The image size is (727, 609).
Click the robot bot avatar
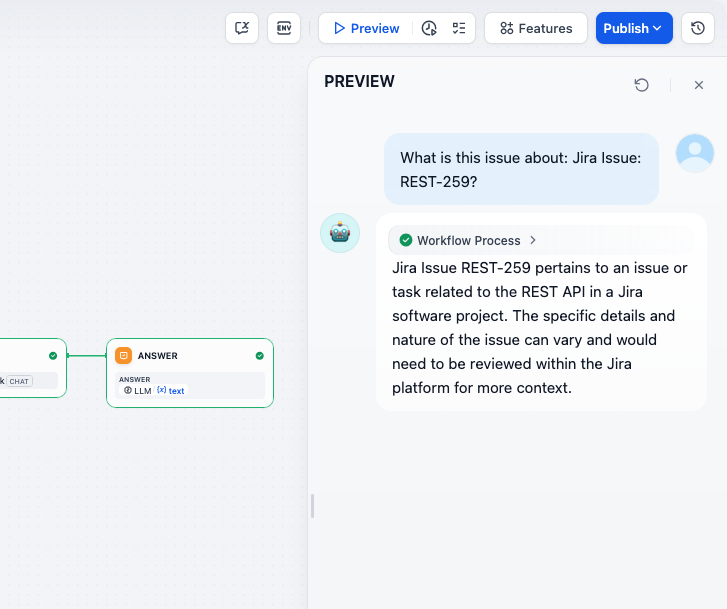(340, 233)
